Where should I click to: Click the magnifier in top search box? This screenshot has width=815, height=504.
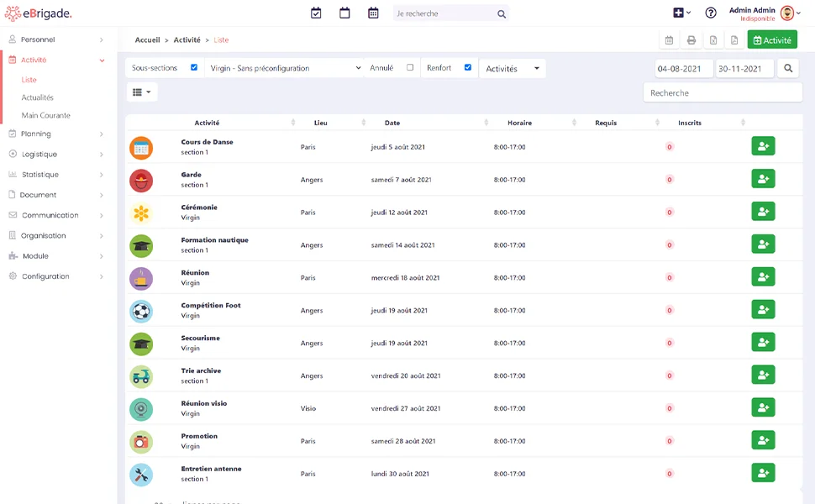click(x=502, y=14)
